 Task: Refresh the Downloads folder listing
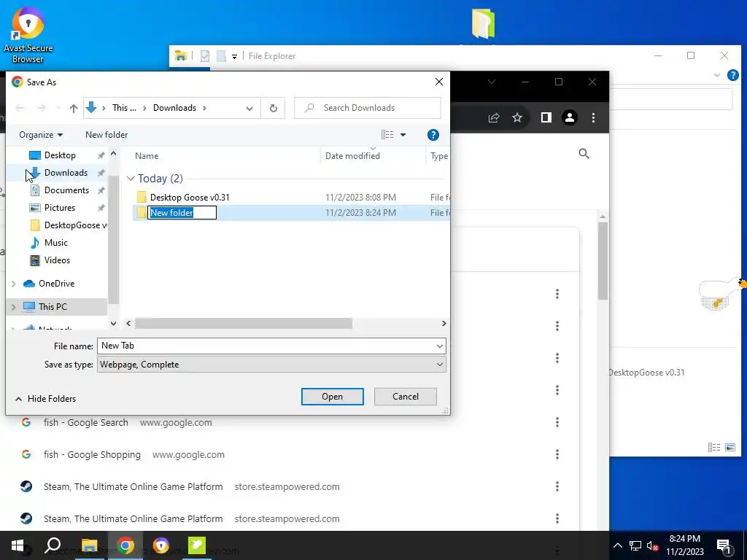tap(273, 108)
